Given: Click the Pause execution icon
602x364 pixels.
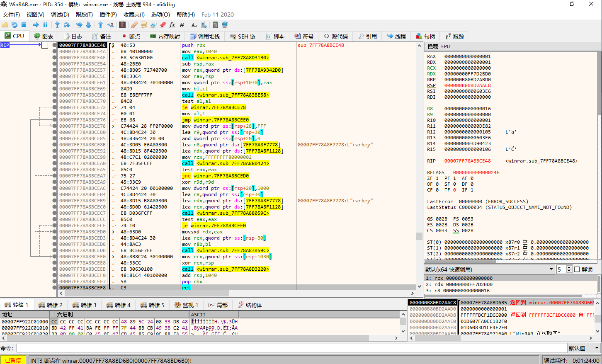Looking at the screenshot, I should tap(45, 25).
